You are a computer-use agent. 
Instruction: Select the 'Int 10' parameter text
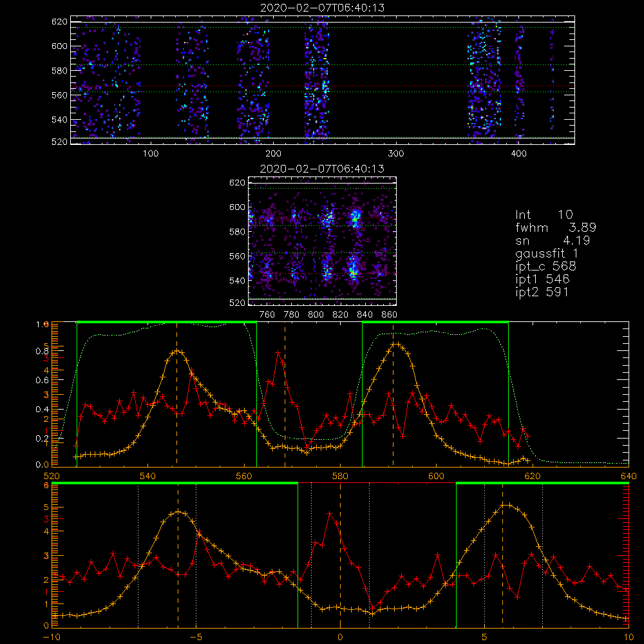click(x=544, y=214)
